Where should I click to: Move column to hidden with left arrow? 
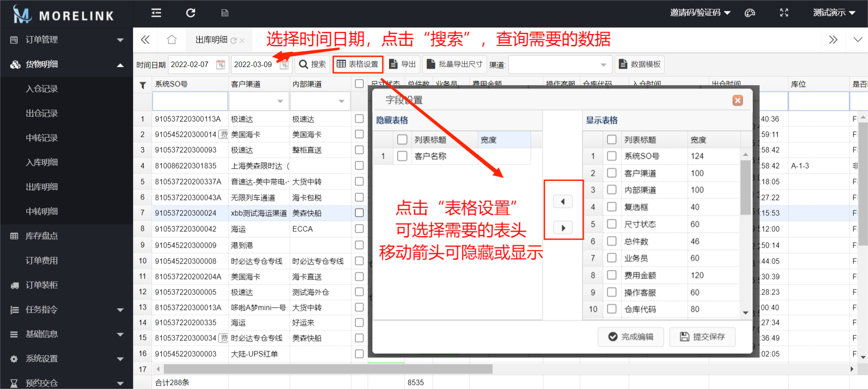[563, 201]
